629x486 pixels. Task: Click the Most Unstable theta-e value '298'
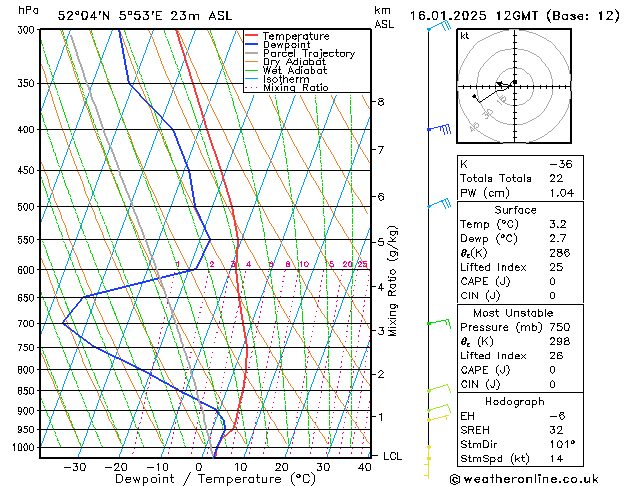560,341
